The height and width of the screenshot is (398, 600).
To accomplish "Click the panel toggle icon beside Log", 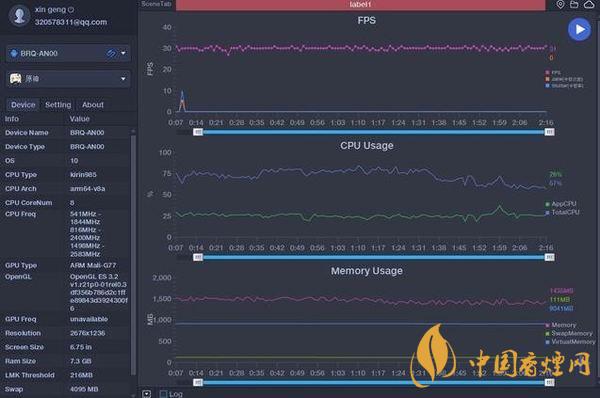I will pyautogui.click(x=147, y=394).
